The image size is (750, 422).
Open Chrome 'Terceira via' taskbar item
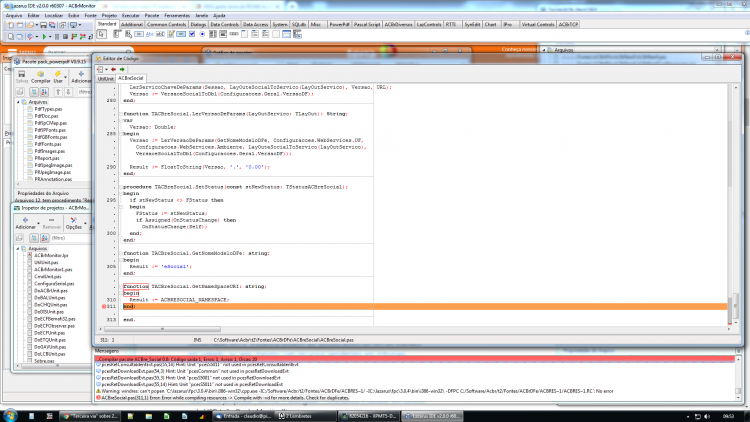click(x=89, y=416)
